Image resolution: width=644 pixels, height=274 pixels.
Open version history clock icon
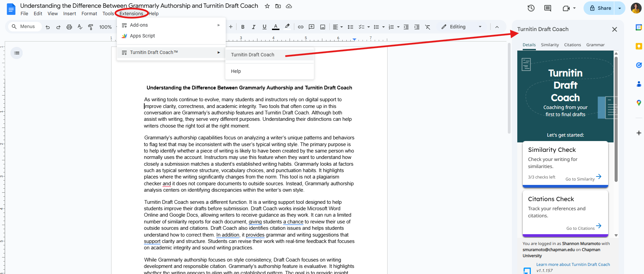pos(531,8)
